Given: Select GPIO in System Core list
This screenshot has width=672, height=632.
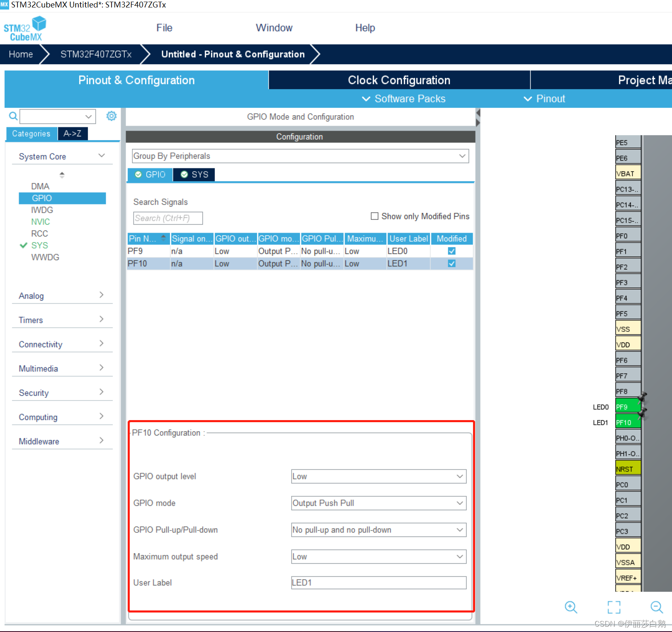Looking at the screenshot, I should [62, 198].
